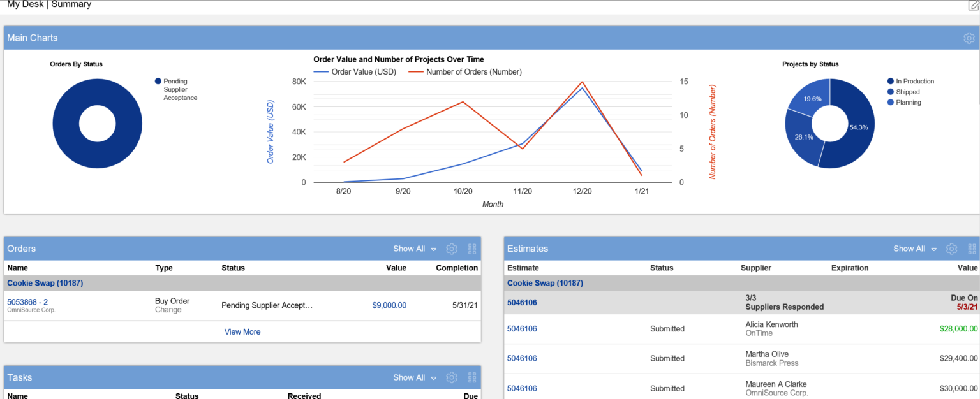Open estimate 5046106 in Alicia Kenworth's row

click(522, 329)
